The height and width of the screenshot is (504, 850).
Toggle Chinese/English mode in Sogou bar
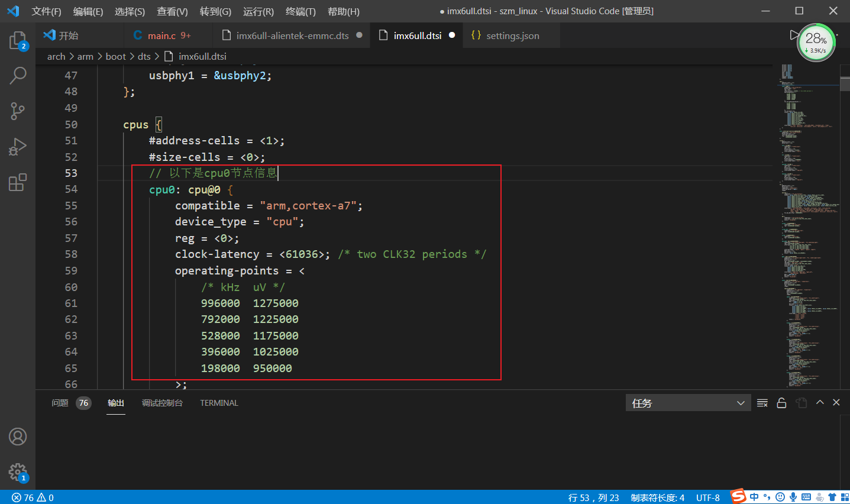tap(754, 497)
